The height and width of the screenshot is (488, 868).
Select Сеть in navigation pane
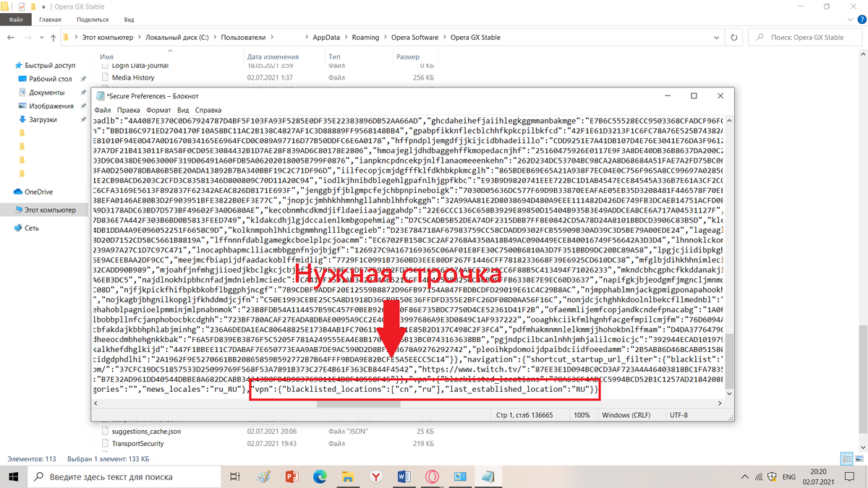32,228
